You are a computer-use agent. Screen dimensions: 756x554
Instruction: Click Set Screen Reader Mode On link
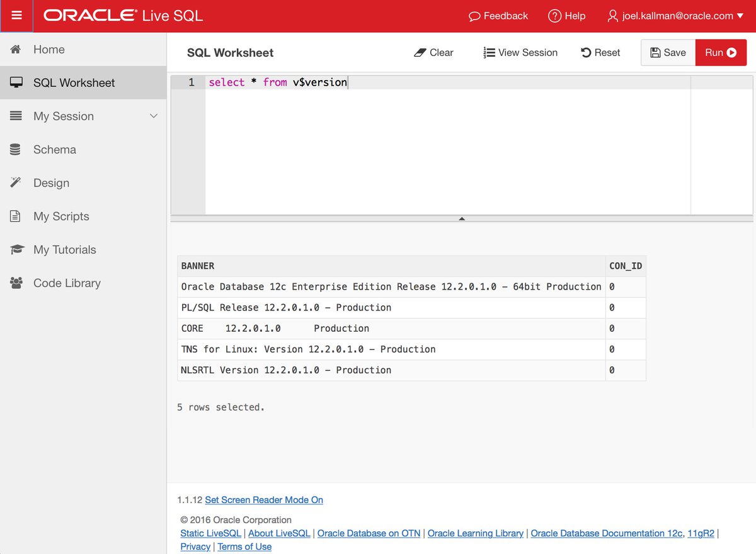[264, 500]
